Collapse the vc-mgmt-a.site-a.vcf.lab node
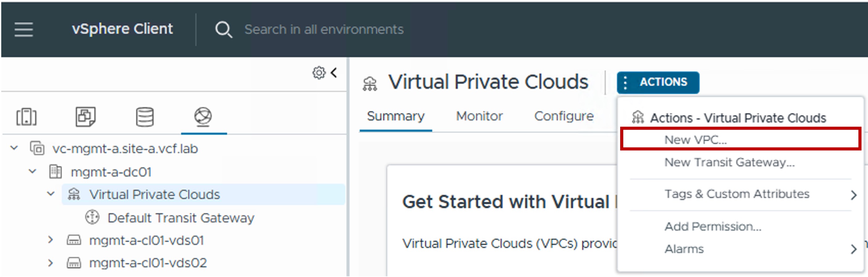 coord(14,148)
